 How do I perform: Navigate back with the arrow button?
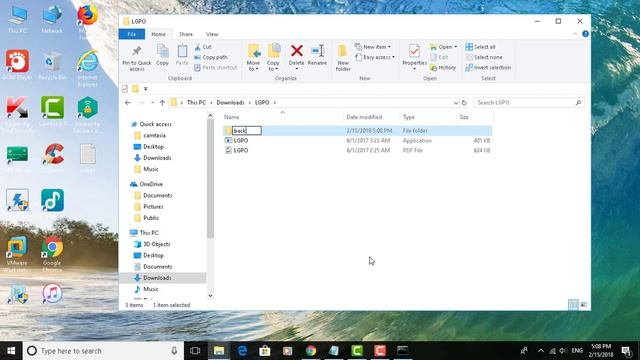(x=128, y=102)
